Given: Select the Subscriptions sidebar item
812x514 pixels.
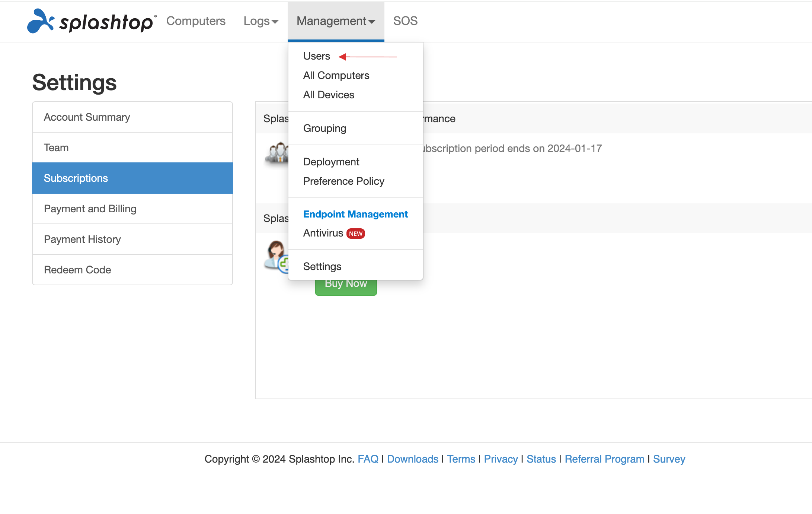Looking at the screenshot, I should 132,178.
